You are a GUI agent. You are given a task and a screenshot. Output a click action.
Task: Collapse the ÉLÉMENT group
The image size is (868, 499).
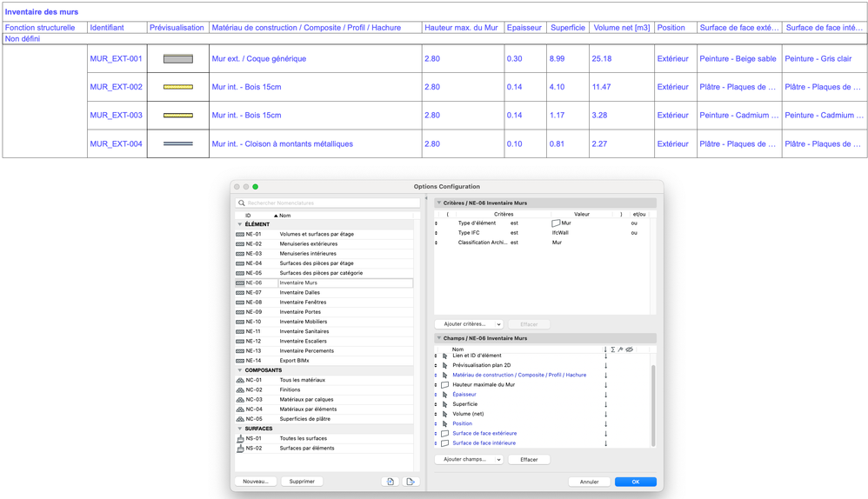240,224
